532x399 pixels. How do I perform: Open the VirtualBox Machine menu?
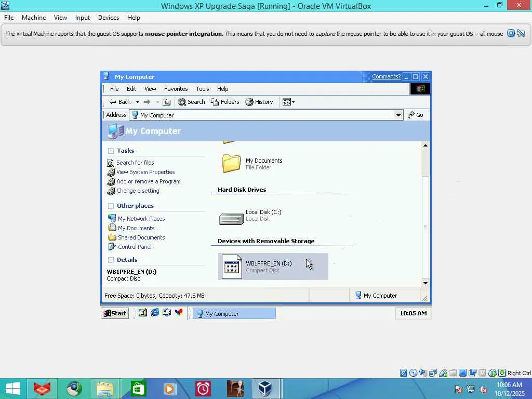click(x=34, y=18)
